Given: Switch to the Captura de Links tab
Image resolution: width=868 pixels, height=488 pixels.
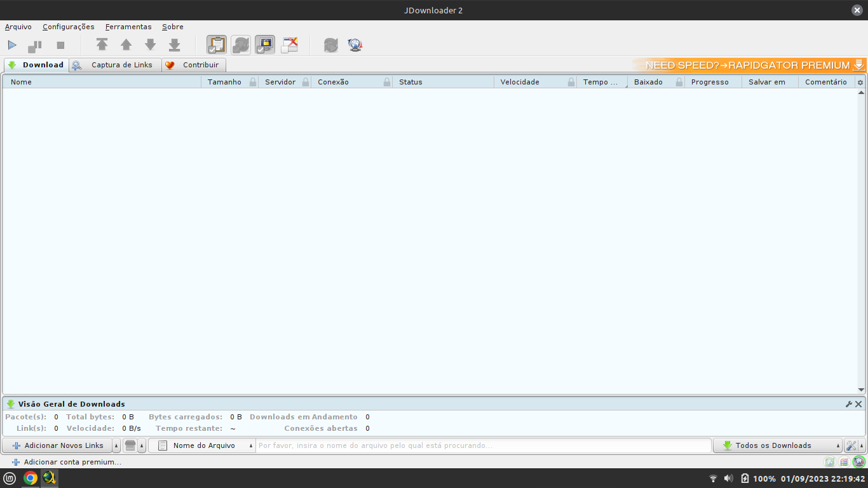Looking at the screenshot, I should [x=115, y=65].
